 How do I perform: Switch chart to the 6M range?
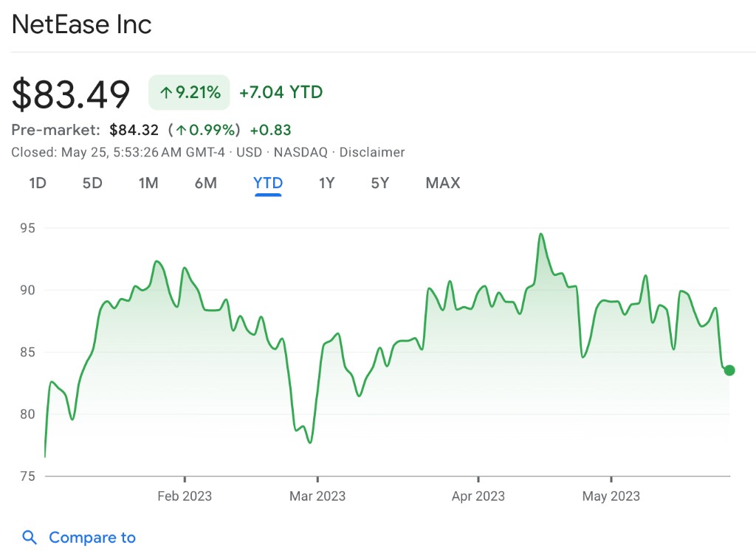coord(206,183)
